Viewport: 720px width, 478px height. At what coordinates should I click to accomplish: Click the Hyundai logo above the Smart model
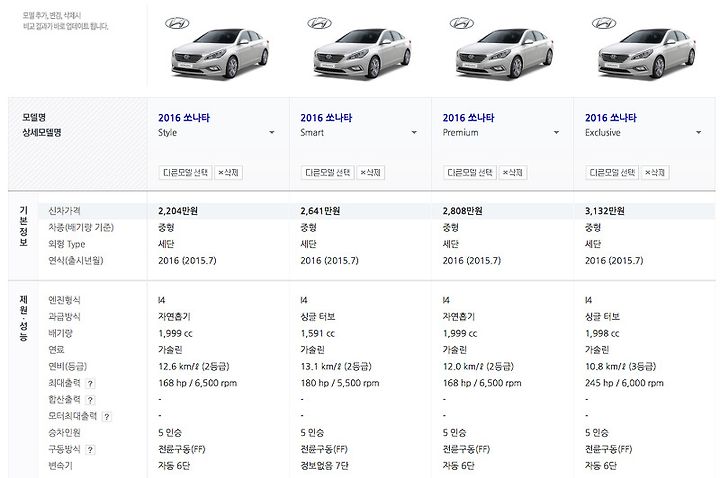click(x=320, y=23)
